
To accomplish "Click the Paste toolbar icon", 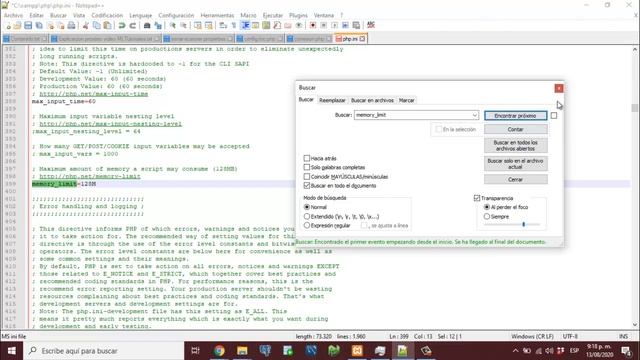I will pyautogui.click(x=107, y=25).
